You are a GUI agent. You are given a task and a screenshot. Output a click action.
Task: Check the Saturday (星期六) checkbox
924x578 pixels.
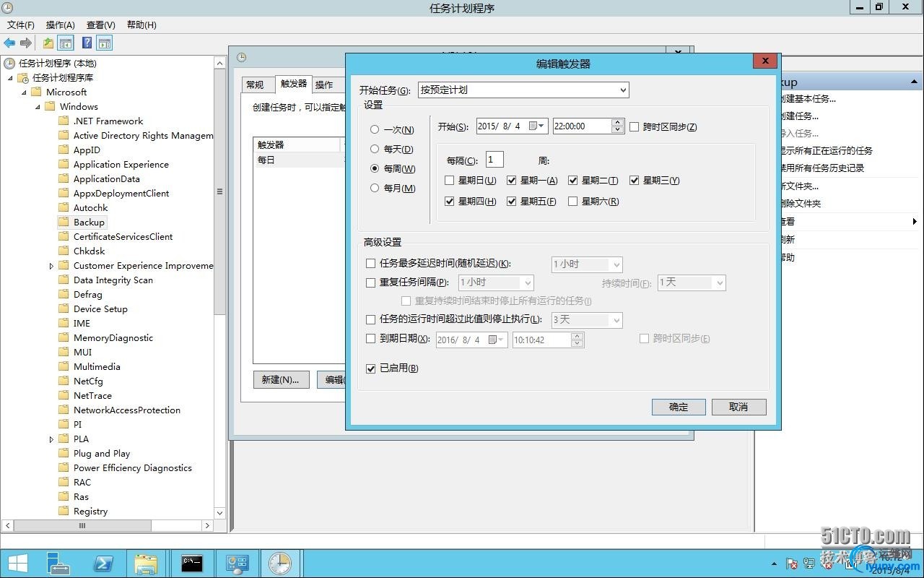click(x=573, y=202)
